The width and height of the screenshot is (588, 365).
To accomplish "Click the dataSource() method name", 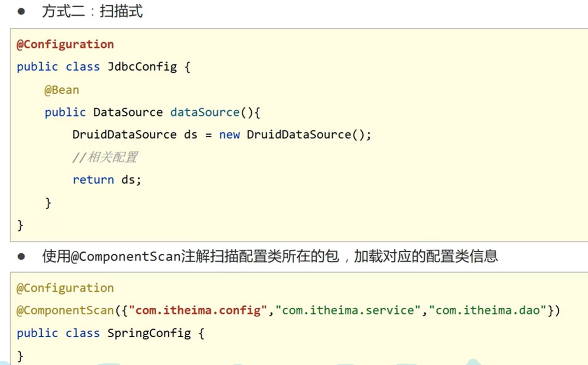I will [x=205, y=112].
